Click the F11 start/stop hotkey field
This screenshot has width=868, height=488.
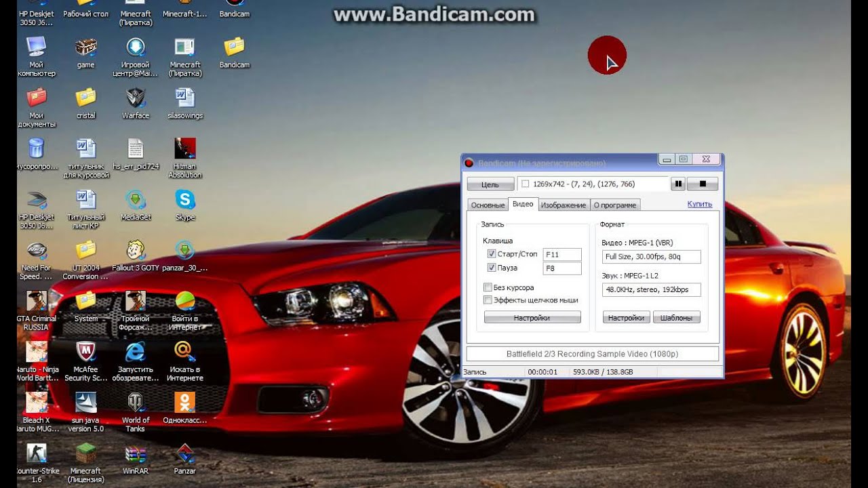(x=562, y=254)
